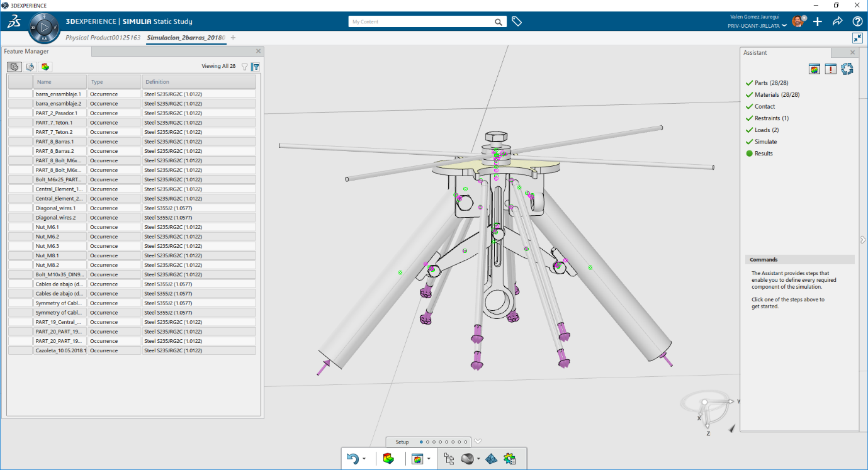Click the blue mesh pyramid icon
Viewport: 868px width, 470px height.
[491, 459]
